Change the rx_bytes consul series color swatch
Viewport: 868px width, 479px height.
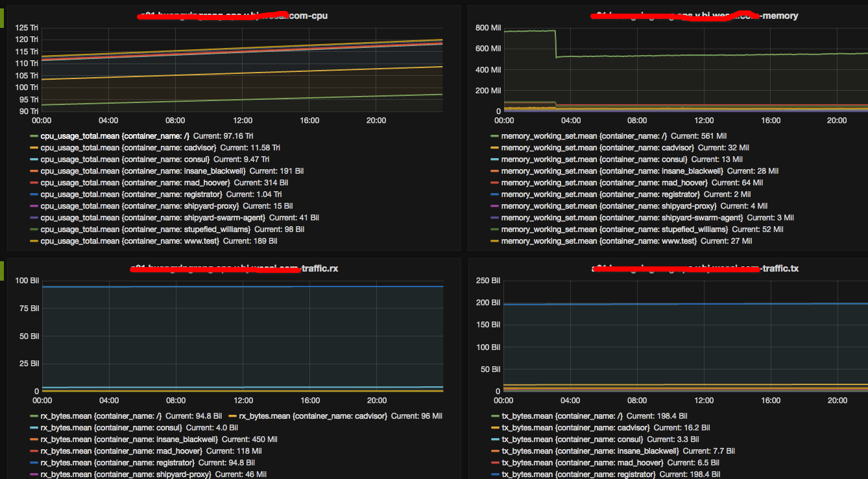[34, 428]
